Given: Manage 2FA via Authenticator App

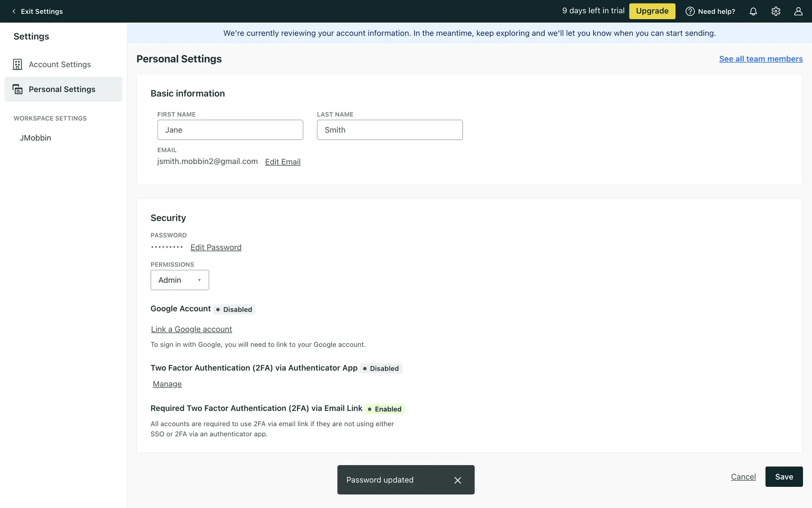Looking at the screenshot, I should [167, 384].
